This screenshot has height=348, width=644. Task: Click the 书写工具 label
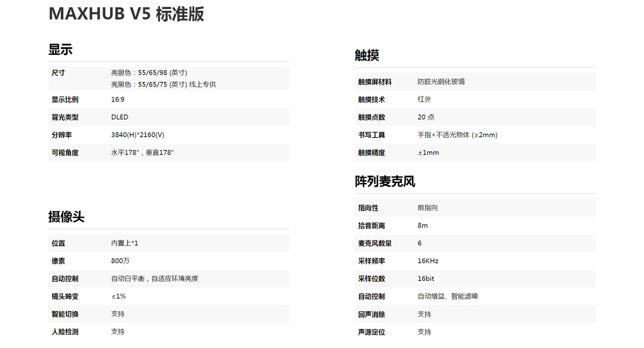pyautogui.click(x=371, y=135)
